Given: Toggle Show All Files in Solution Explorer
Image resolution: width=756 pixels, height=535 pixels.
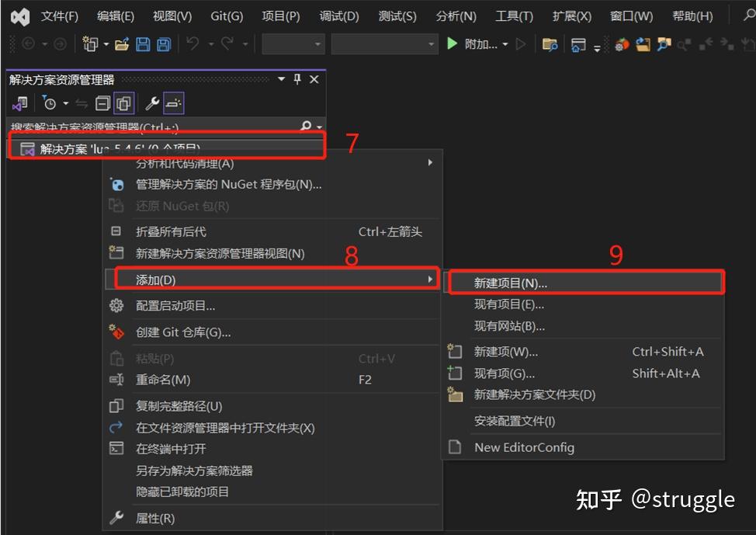Looking at the screenshot, I should (x=123, y=102).
